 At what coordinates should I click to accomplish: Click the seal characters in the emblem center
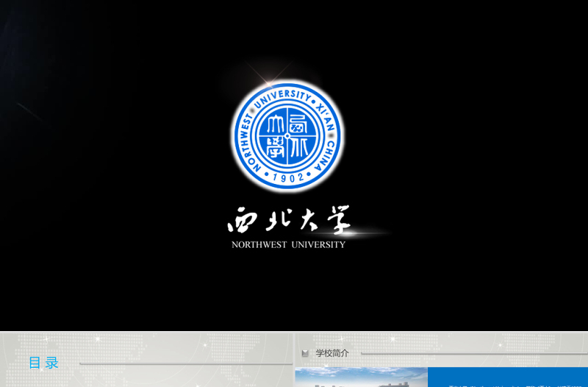pyautogui.click(x=287, y=137)
